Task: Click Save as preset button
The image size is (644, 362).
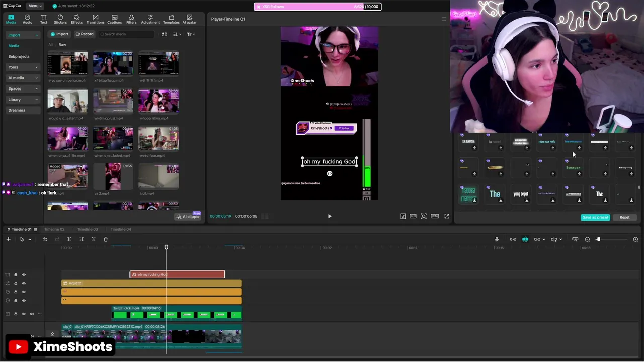Action: click(595, 217)
